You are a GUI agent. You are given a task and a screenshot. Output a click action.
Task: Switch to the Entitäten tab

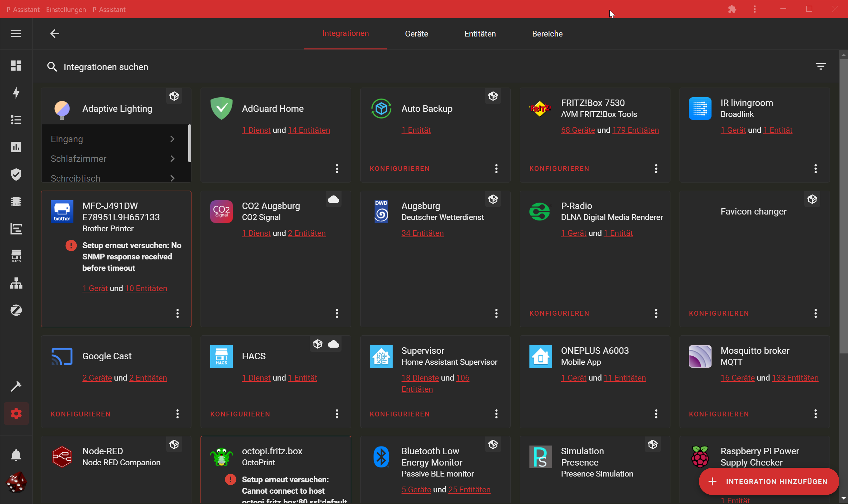coord(480,34)
